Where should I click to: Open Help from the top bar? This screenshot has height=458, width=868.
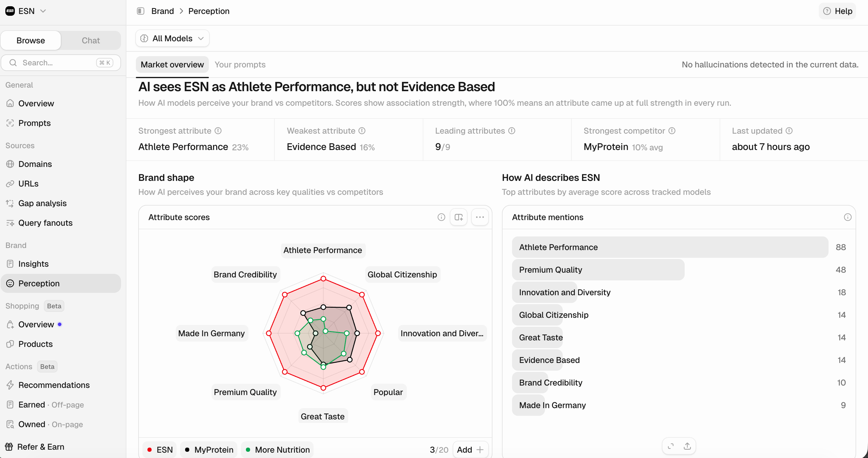point(837,11)
